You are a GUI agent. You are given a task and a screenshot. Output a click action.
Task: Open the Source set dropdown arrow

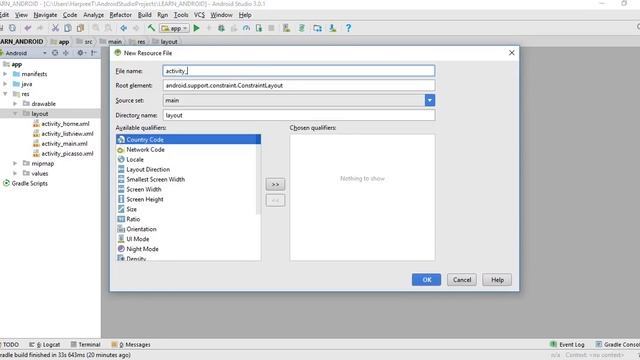coord(429,100)
